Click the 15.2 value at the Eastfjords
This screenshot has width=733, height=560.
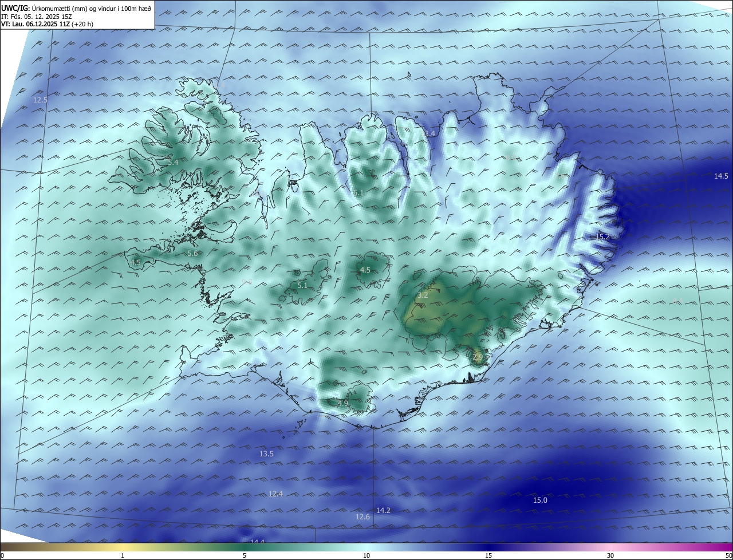(603, 236)
